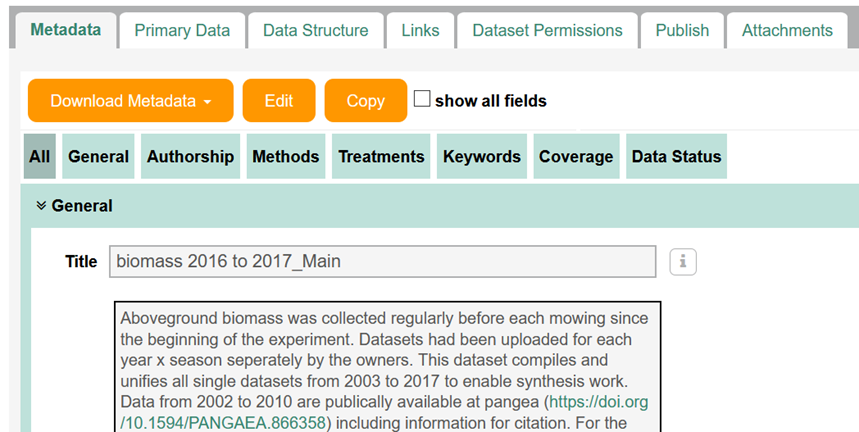This screenshot has height=432, width=859.
Task: Click the Edit button
Action: (279, 101)
